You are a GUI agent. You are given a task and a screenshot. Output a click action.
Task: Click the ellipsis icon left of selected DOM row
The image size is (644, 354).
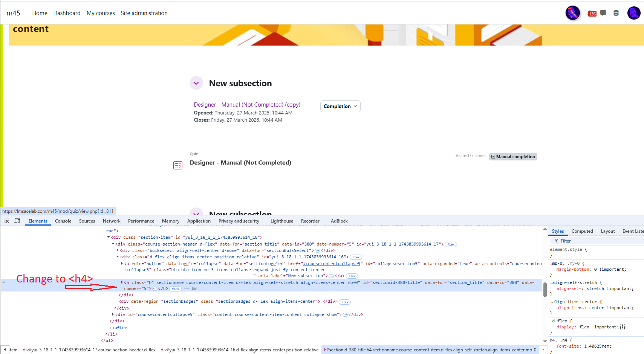(3, 282)
